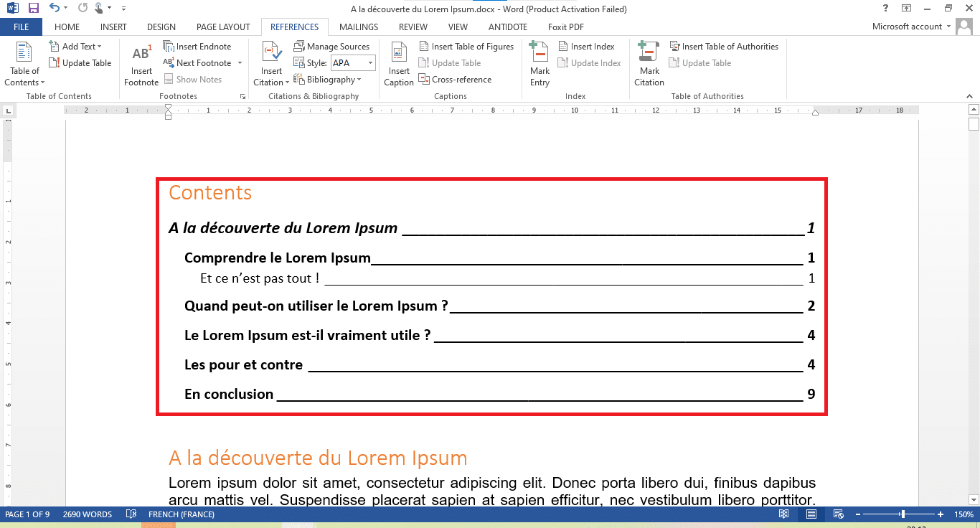Viewport: 980px width, 528px height.
Task: Click Insert Table of Figures
Action: pos(466,47)
